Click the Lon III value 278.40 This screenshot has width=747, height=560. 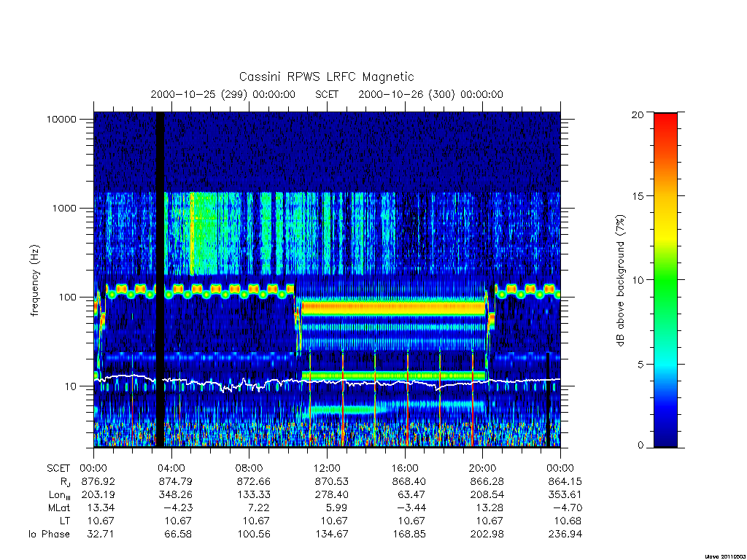(331, 495)
